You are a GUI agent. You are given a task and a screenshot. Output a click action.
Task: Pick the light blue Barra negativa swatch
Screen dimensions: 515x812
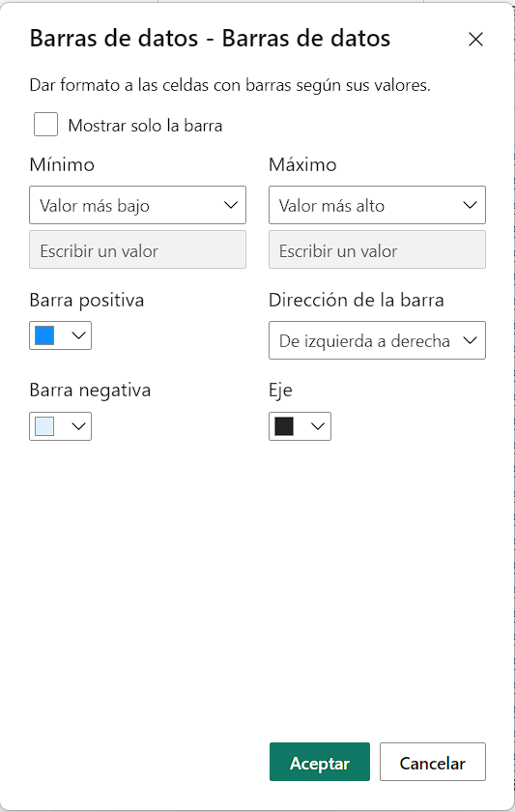pyautogui.click(x=44, y=426)
